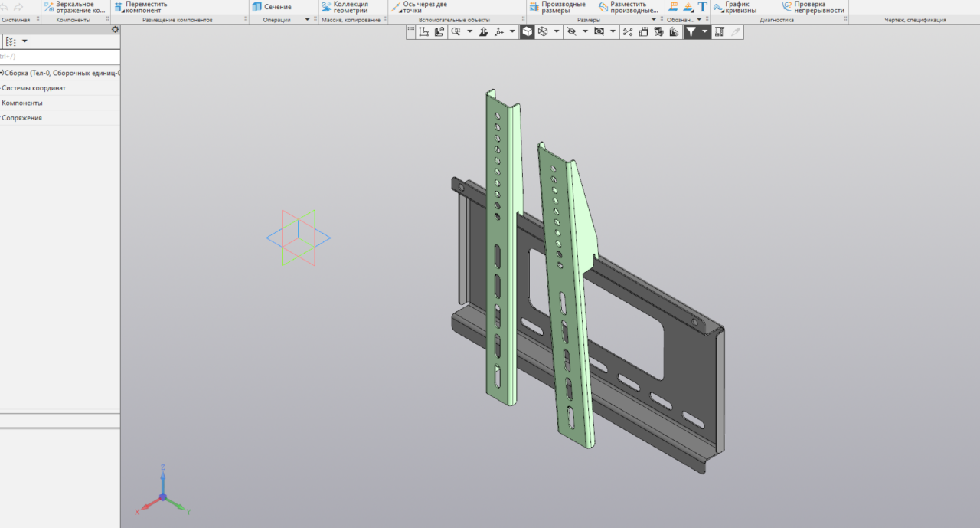Screen dimensions: 980x528
Task: Open График кривизны diagnostic
Action: coord(734,7)
